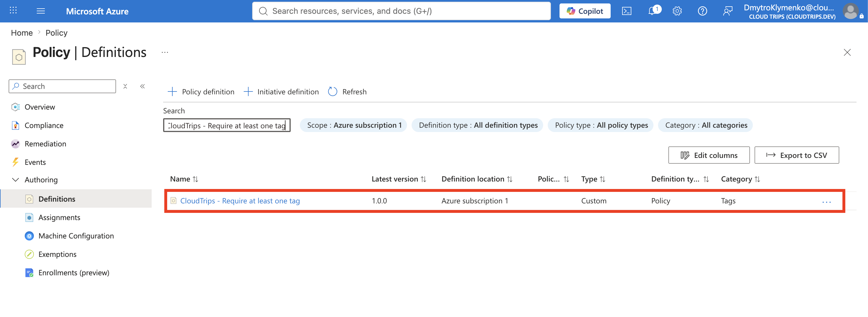868x317 pixels.
Task: Add a new Initiative definition
Action: 281,91
